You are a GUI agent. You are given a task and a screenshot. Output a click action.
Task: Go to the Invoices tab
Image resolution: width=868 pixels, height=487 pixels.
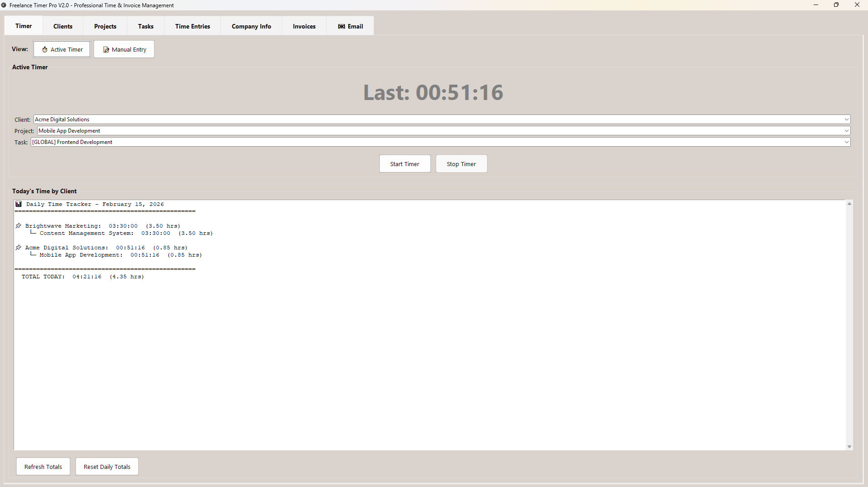point(303,26)
